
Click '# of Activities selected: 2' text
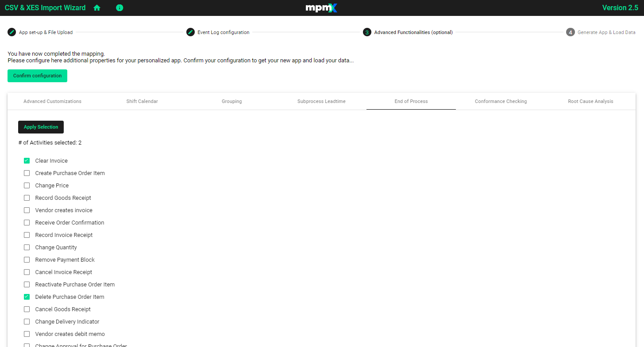50,143
